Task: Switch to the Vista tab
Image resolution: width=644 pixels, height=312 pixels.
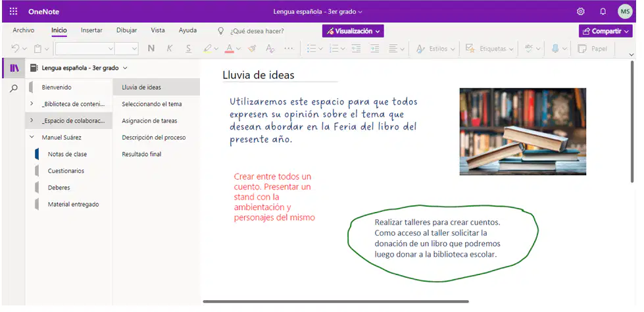Action: [158, 30]
